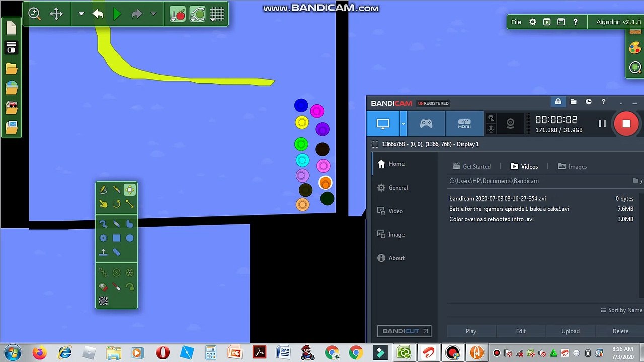
Task: Choose Bandicam game recording mode
Action: pyautogui.click(x=426, y=124)
